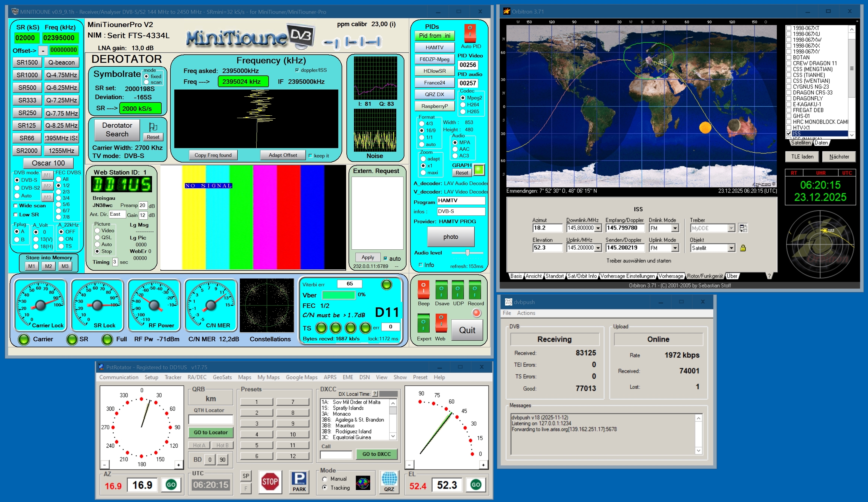
Task: Open the Downlink/MHz frequency dropdown
Action: point(598,228)
